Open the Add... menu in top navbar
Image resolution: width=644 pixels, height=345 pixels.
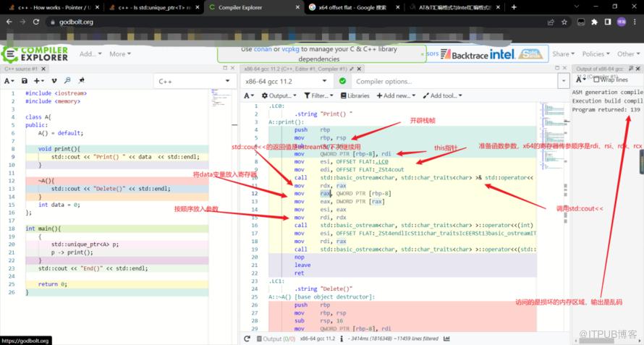point(91,54)
